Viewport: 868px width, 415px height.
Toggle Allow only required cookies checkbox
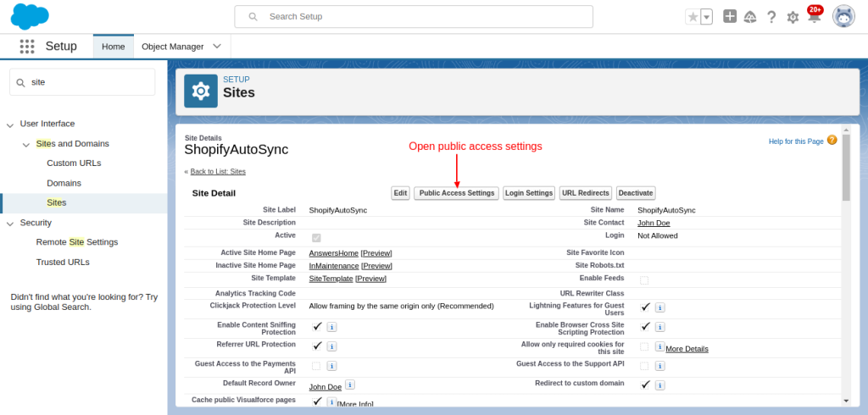[644, 346]
